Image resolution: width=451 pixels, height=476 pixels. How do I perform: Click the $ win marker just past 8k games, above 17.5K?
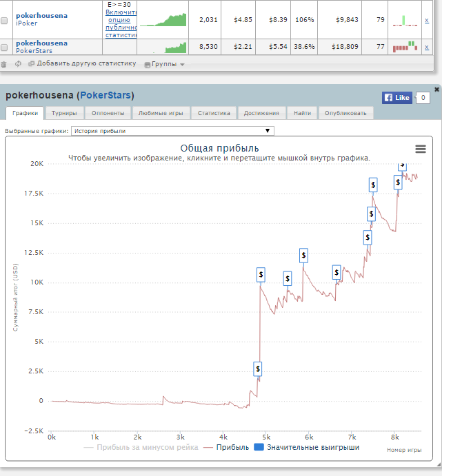(398, 183)
